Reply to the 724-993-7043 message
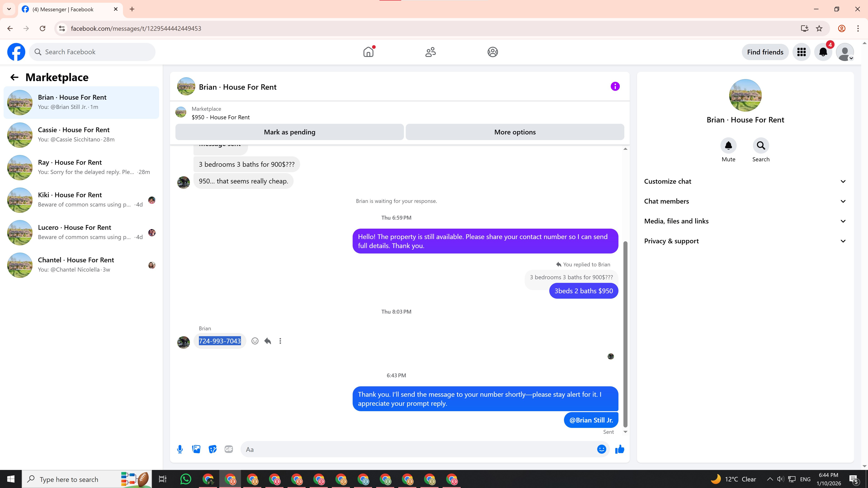868x488 pixels. pyautogui.click(x=268, y=341)
